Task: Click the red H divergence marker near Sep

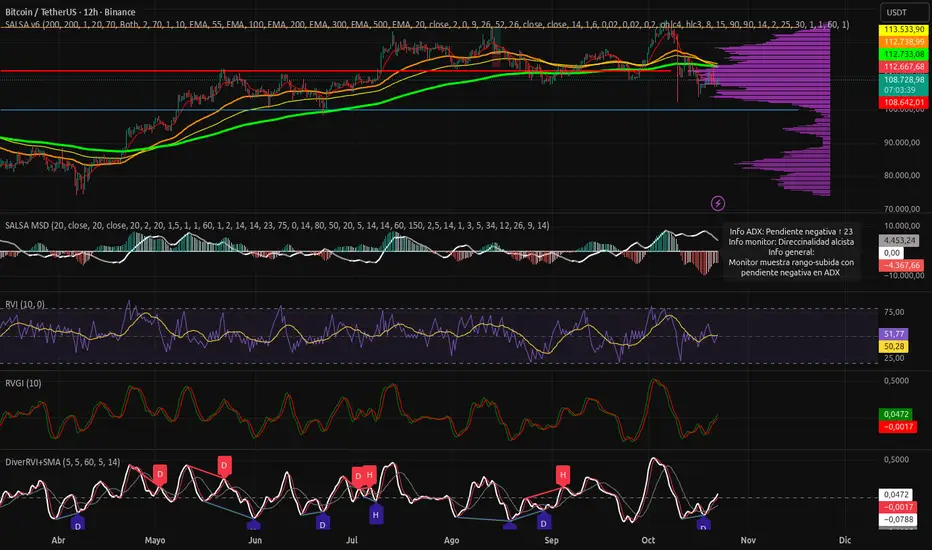Action: 563,476
